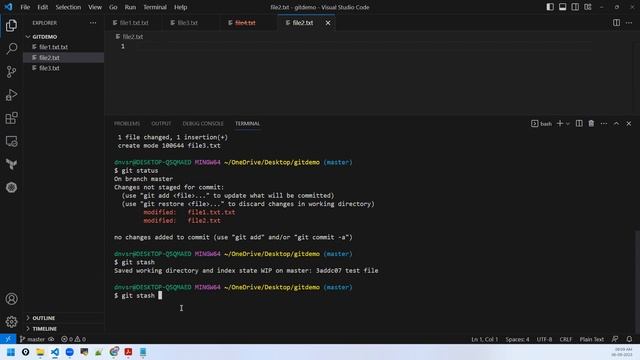Toggle the primary side bar layout icon
Viewport: 640px width, 360px height.
550,7
